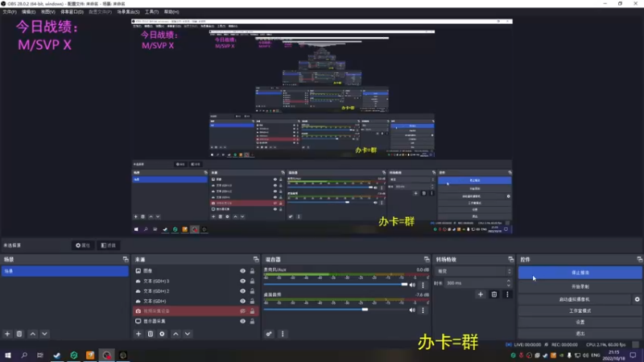Viewport: 644px width, 362px height.
Task: Undock the Audio Mixer panel
Action: (427, 259)
